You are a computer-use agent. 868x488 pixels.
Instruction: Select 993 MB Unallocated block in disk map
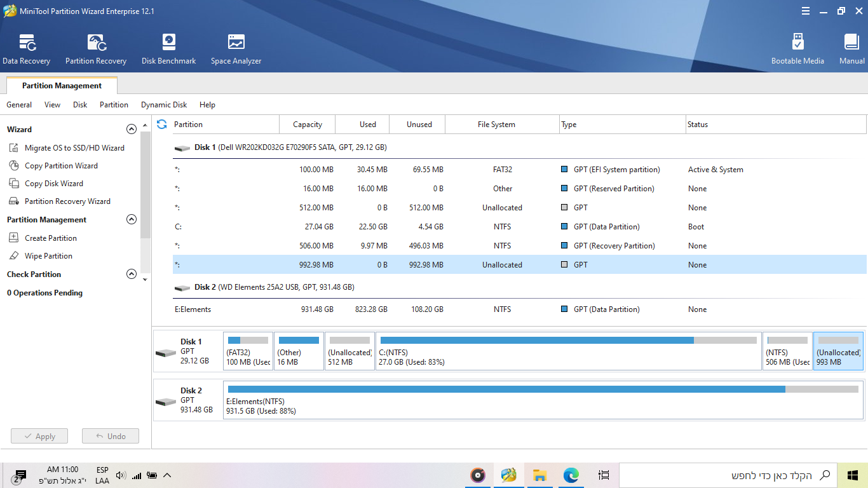point(838,351)
